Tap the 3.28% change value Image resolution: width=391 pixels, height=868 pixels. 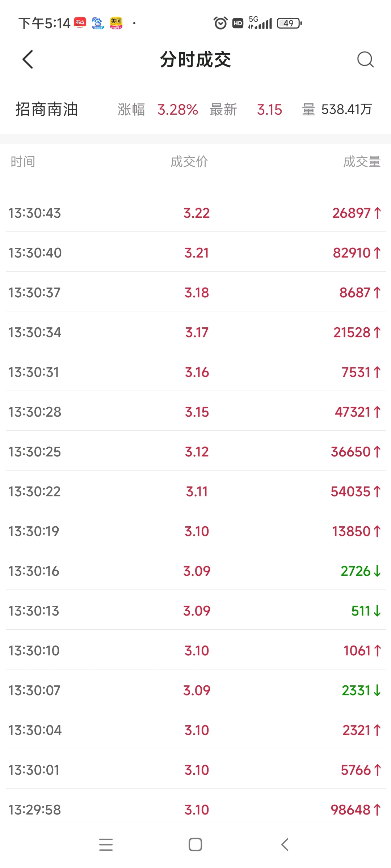(x=178, y=110)
